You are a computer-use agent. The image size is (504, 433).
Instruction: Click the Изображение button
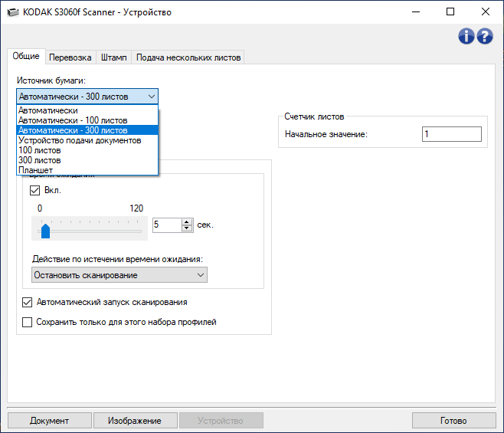click(135, 421)
